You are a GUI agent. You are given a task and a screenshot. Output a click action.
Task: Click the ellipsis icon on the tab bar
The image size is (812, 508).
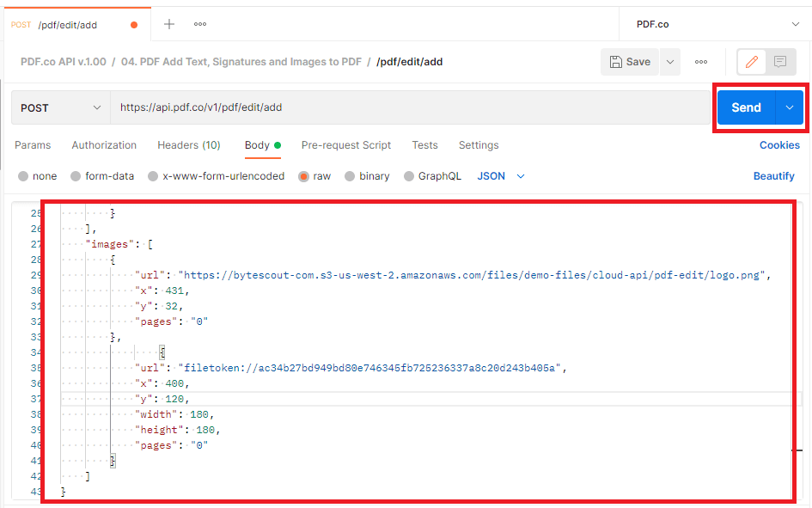coord(199,23)
